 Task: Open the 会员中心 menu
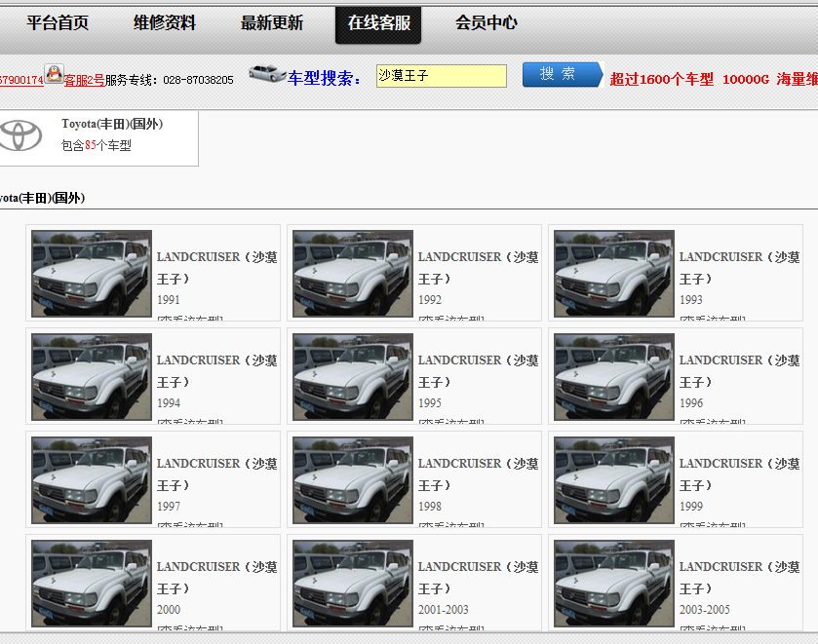pyautogui.click(x=486, y=23)
